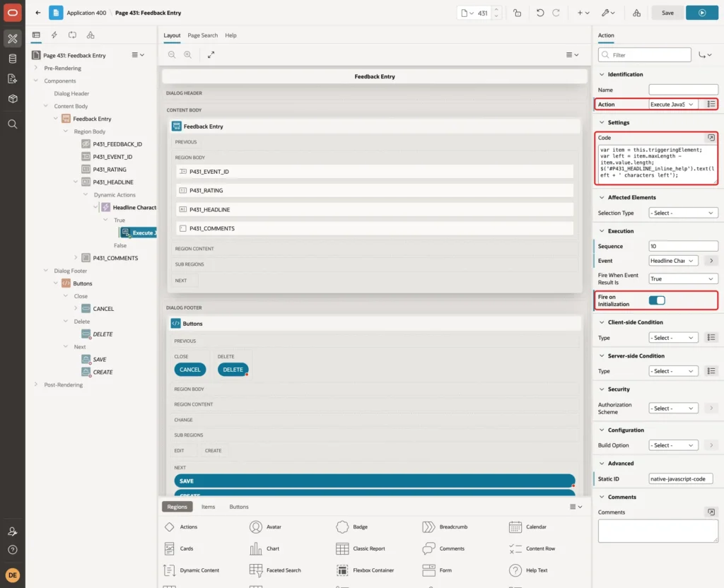724x588 pixels.
Task: Switch to the Buttons gallery tab
Action: pos(239,507)
